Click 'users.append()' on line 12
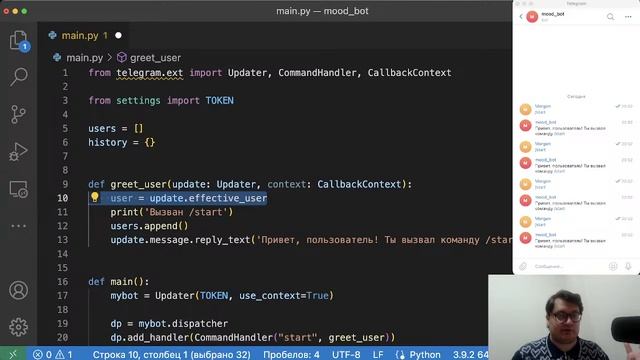This screenshot has width=640, height=360. (x=149, y=226)
